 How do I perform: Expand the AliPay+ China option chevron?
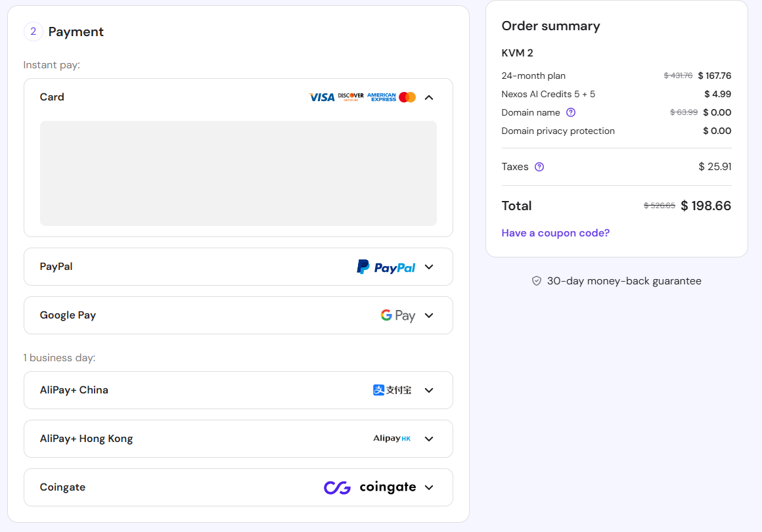[428, 390]
